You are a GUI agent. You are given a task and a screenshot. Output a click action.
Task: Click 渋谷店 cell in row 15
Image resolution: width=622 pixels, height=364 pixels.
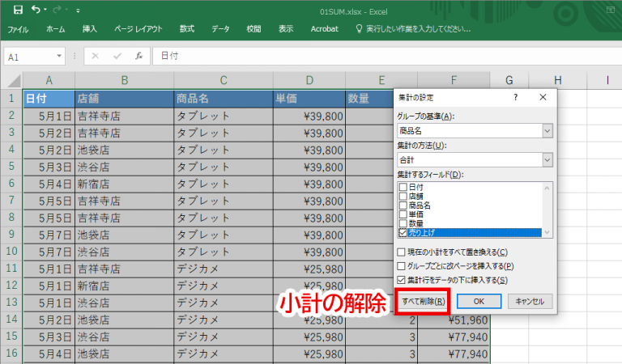click(124, 337)
